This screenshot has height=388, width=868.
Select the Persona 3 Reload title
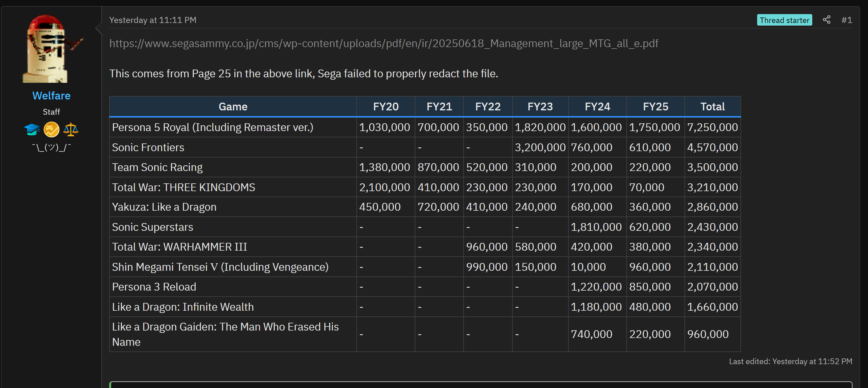point(154,287)
